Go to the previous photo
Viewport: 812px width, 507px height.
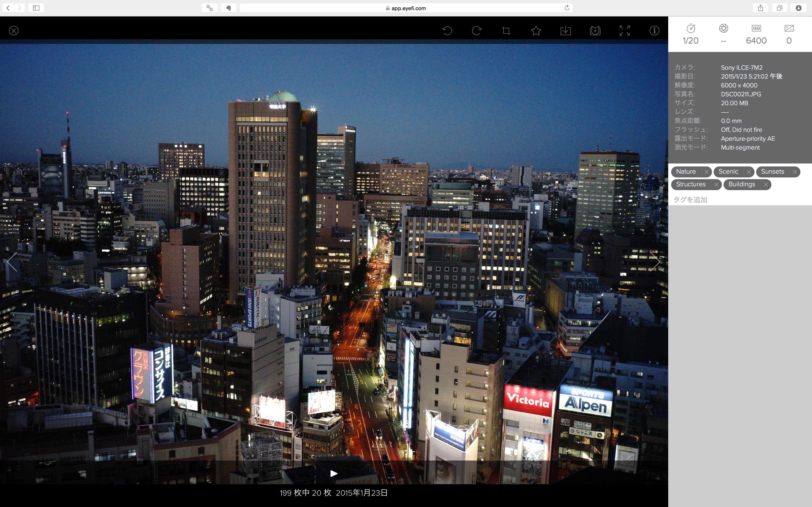[x=12, y=262]
